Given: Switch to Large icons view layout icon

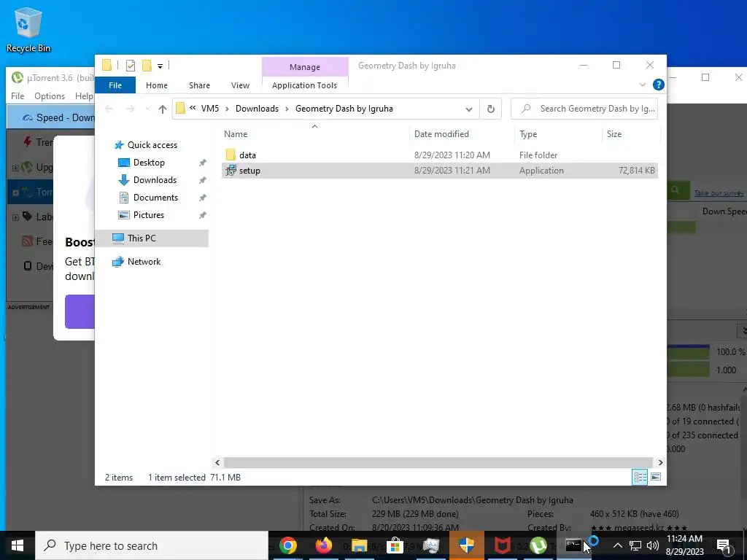Looking at the screenshot, I should [656, 477].
